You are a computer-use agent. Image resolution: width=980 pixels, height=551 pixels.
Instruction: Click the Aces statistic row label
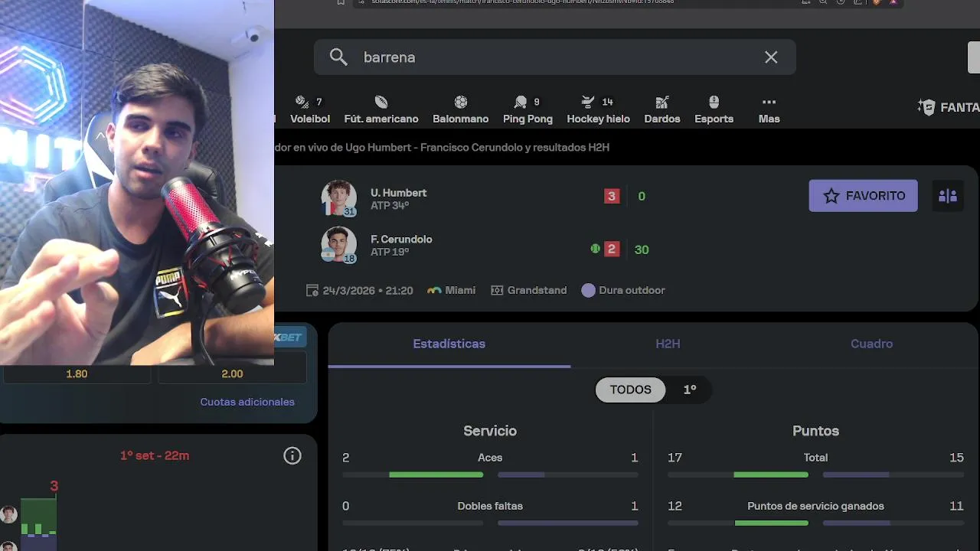click(490, 458)
